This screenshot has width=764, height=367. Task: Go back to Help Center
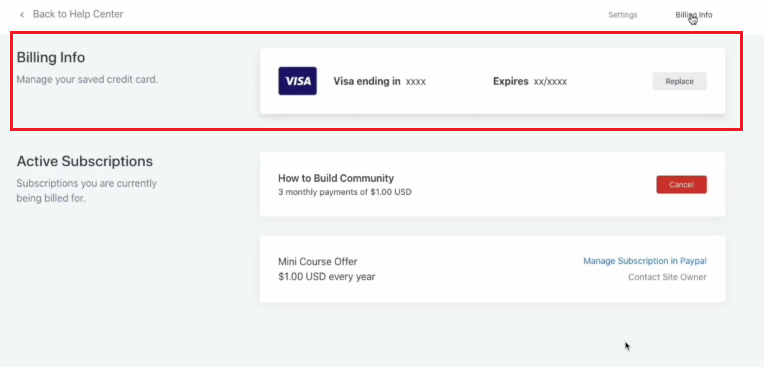coord(78,14)
